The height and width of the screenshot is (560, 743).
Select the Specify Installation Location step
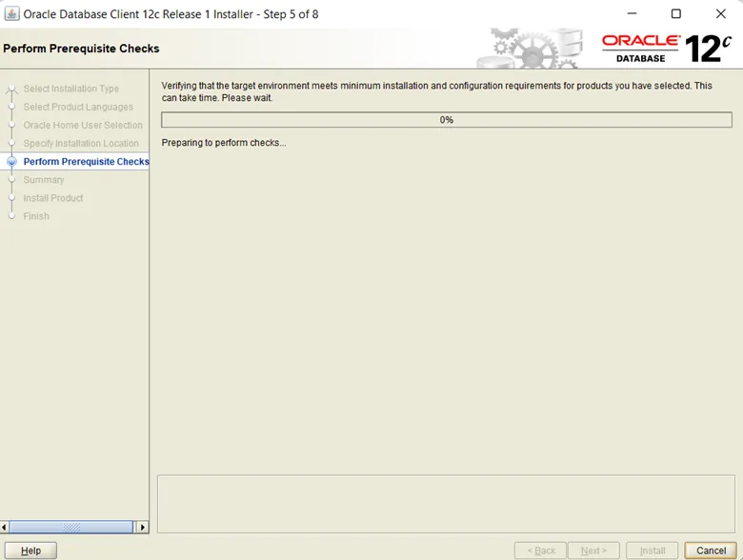coord(81,143)
